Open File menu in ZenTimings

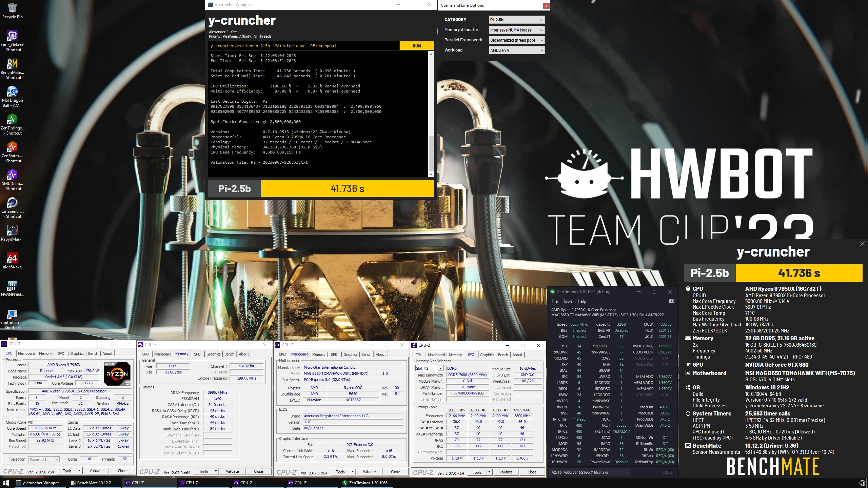555,301
